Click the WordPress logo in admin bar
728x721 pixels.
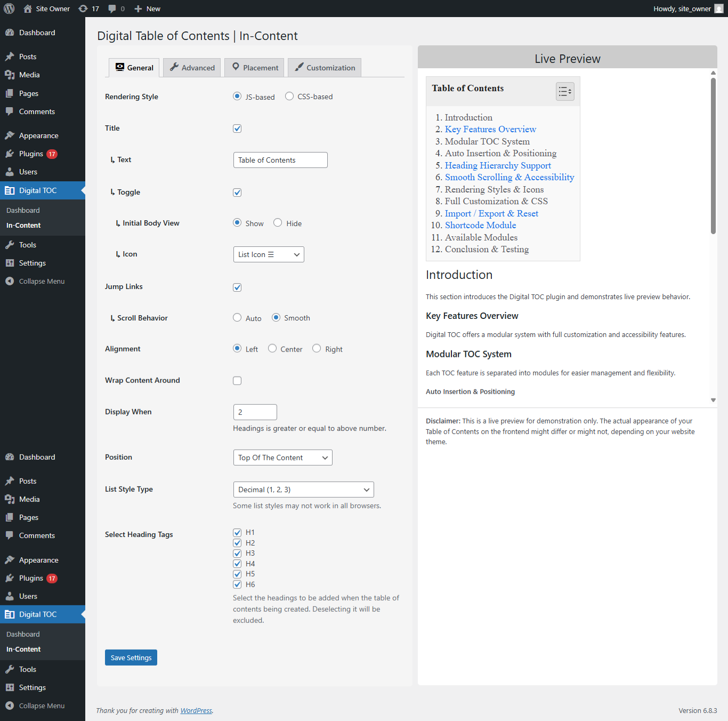pos(9,8)
